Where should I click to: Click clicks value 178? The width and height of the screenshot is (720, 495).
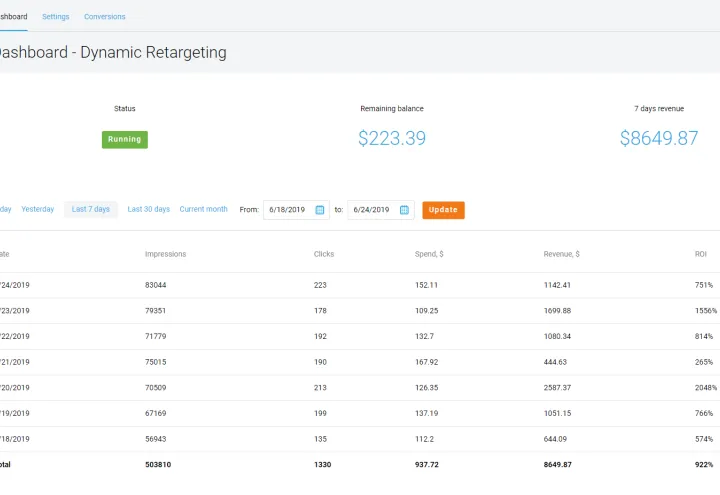[320, 311]
